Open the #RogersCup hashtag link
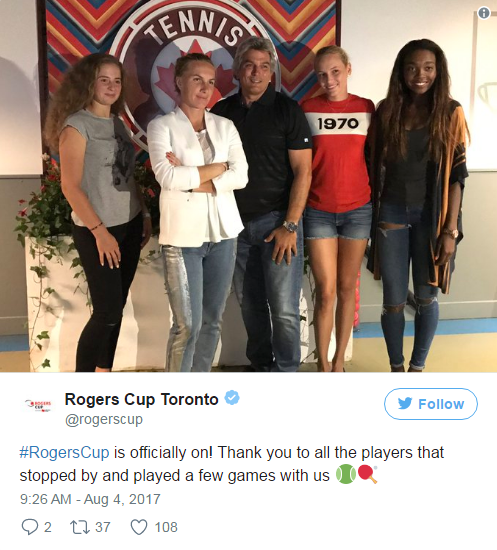 coord(65,452)
